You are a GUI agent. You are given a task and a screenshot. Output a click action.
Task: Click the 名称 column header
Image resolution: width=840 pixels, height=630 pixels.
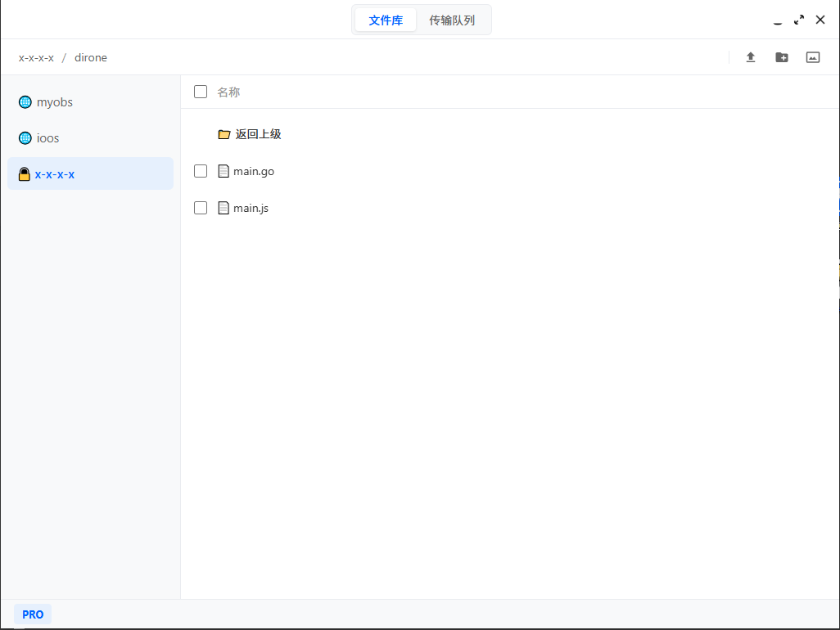[228, 92]
